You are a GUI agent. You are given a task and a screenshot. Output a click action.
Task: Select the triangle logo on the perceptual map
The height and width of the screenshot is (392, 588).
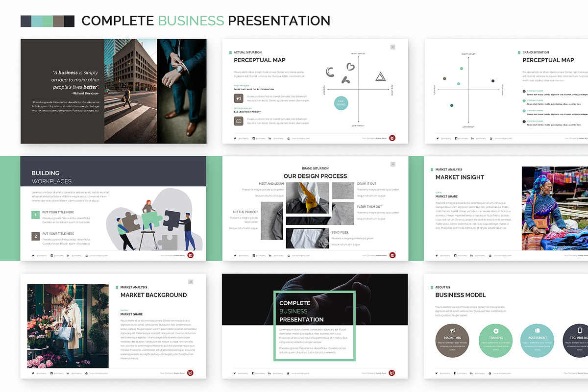pos(380,76)
